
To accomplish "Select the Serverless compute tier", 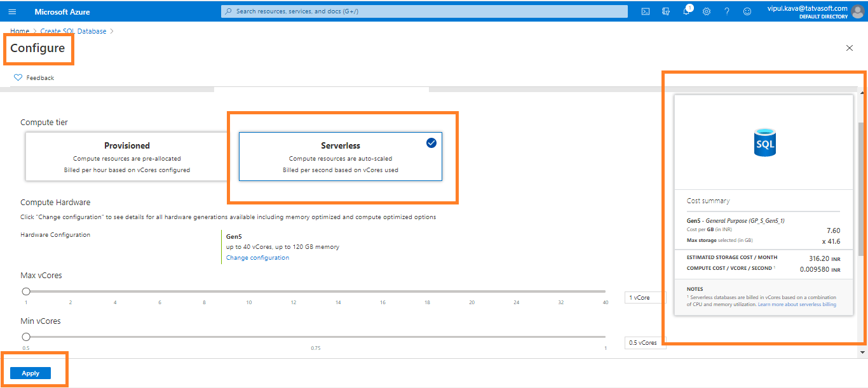I will click(340, 157).
